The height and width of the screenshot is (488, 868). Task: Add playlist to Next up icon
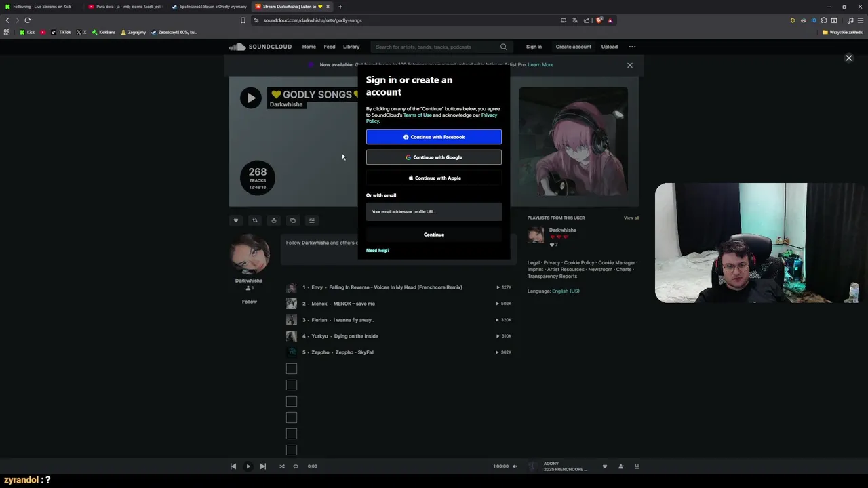tap(312, 220)
